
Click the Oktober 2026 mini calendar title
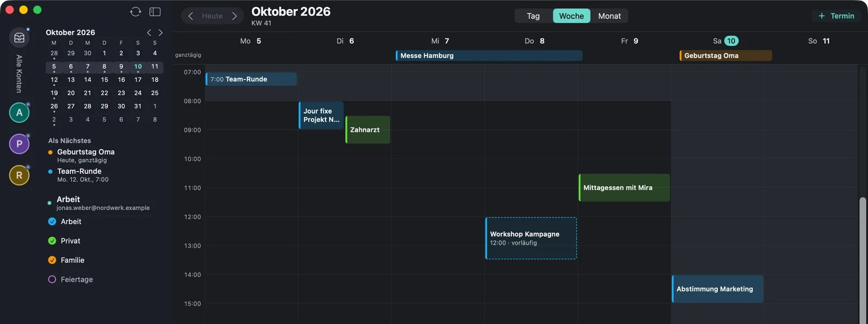tap(71, 33)
